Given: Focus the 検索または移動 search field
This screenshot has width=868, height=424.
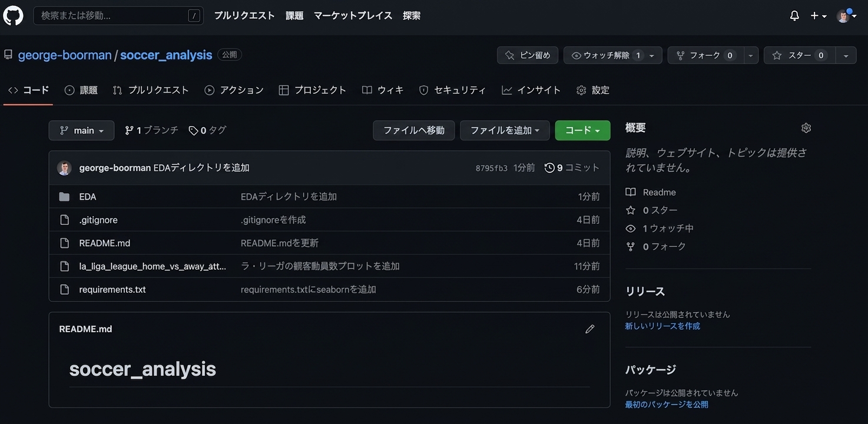Looking at the screenshot, I should tap(118, 16).
